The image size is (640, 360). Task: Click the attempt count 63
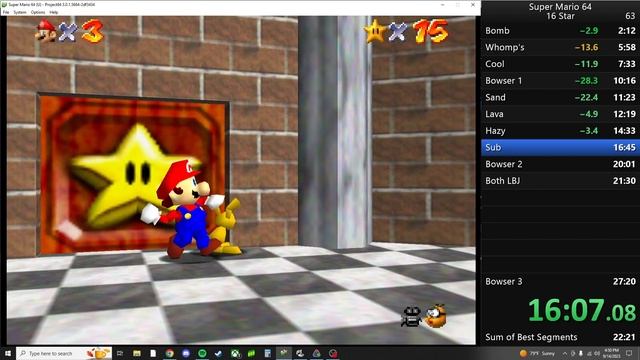[630, 16]
